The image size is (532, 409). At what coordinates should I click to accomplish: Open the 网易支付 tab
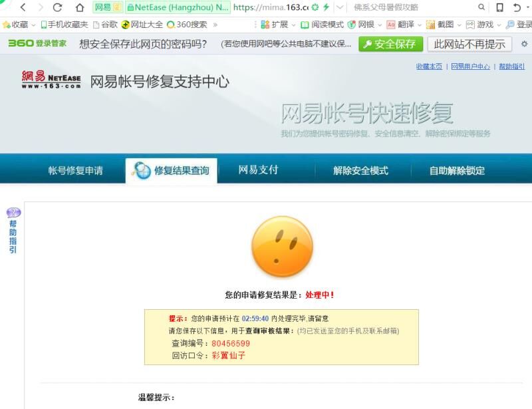click(x=258, y=170)
